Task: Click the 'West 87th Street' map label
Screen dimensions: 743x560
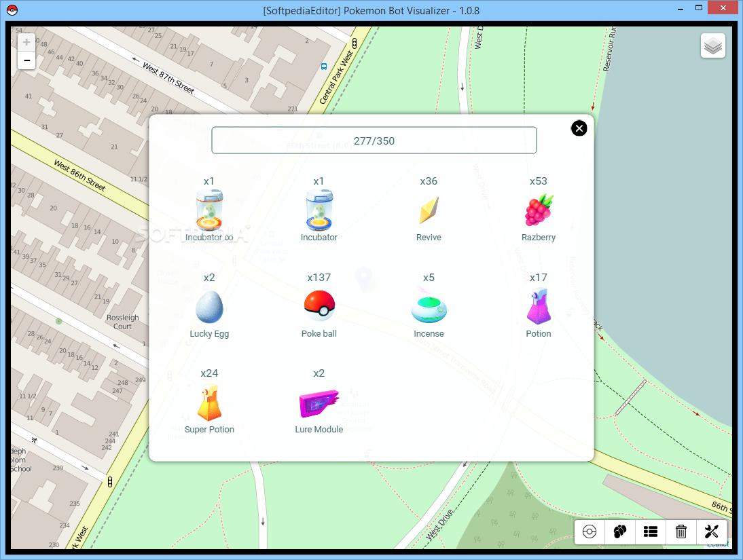Action: pos(168,78)
